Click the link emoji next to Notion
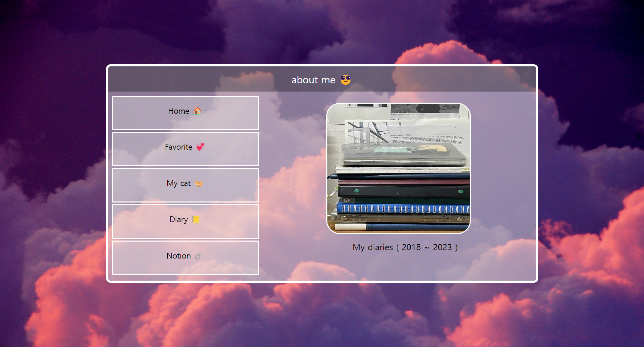644x347 pixels. (x=198, y=256)
